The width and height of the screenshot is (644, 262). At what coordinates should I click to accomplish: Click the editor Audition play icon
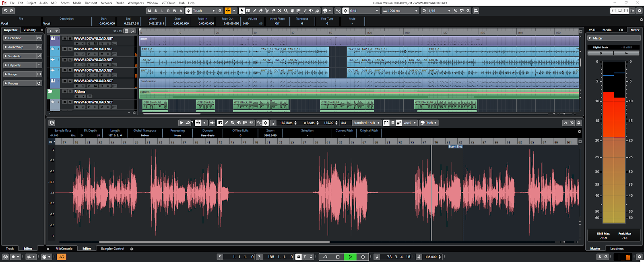pyautogui.click(x=182, y=123)
